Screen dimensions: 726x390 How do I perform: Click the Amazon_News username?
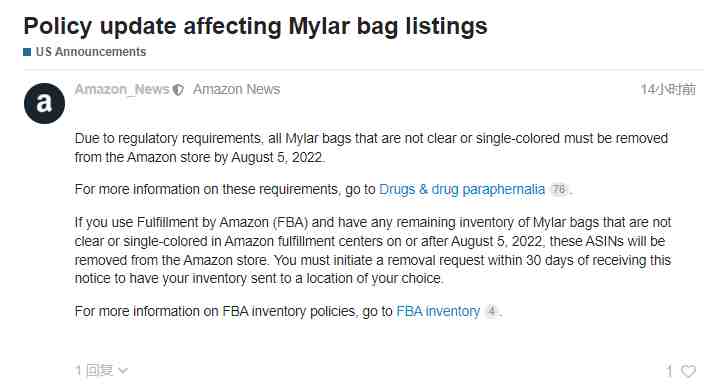pos(122,89)
